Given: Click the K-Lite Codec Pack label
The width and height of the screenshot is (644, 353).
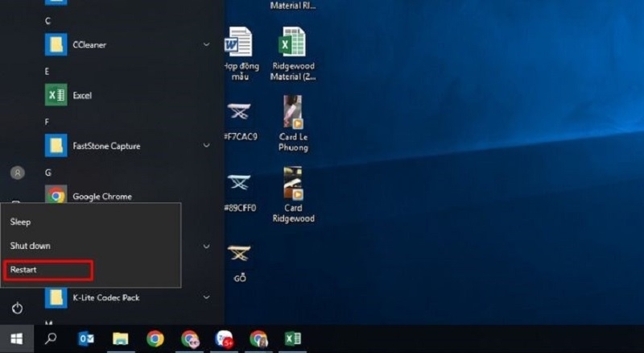Looking at the screenshot, I should (106, 297).
